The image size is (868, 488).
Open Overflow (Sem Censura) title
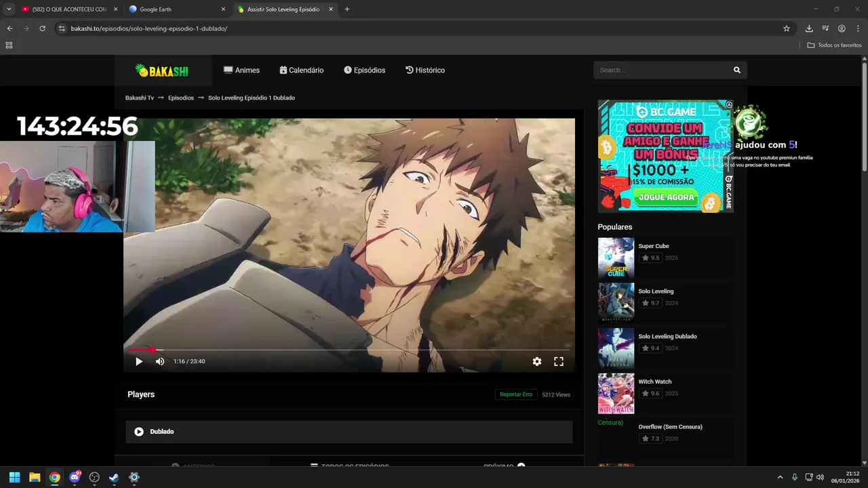pos(670,427)
